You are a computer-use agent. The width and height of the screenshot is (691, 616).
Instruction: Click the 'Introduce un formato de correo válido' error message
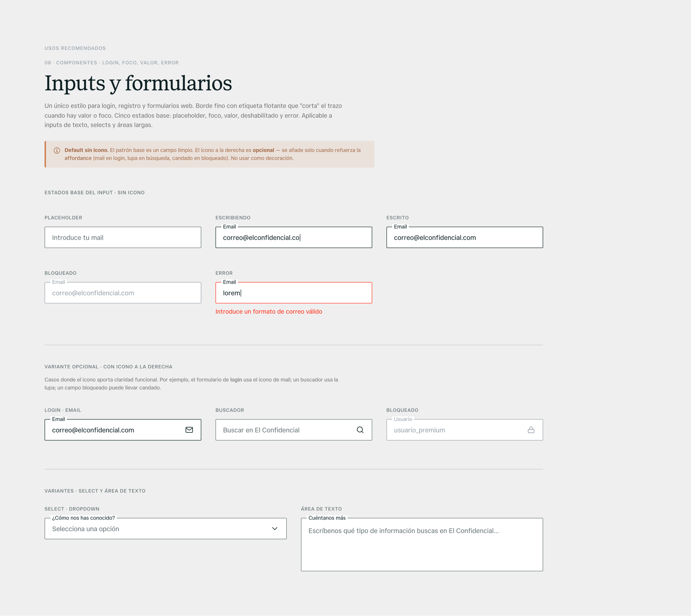point(269,311)
